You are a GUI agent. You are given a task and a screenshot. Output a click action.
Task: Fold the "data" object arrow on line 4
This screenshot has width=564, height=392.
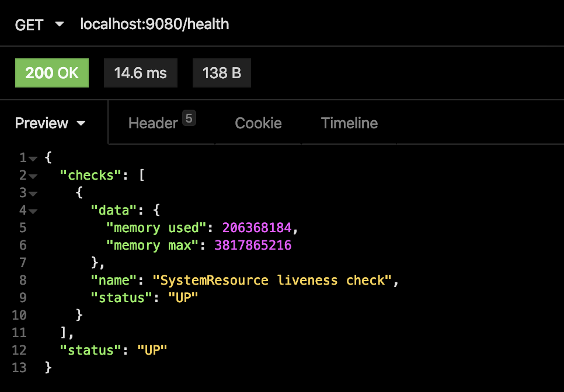point(33,211)
